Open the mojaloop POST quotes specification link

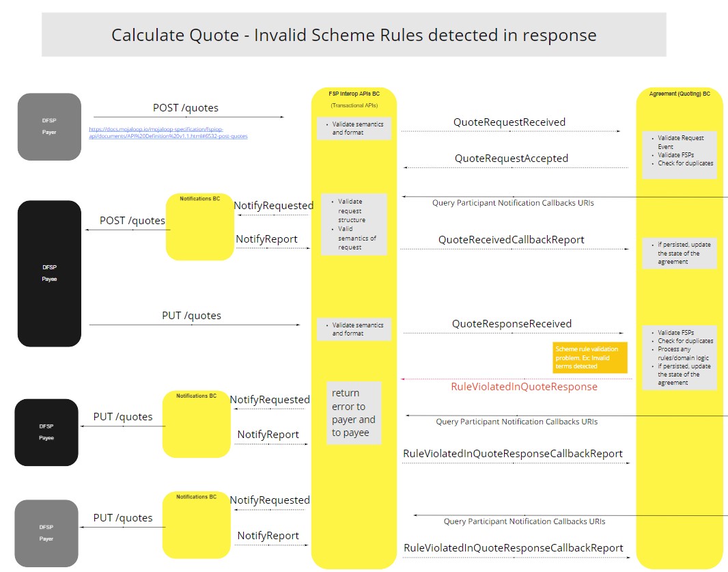(x=168, y=132)
